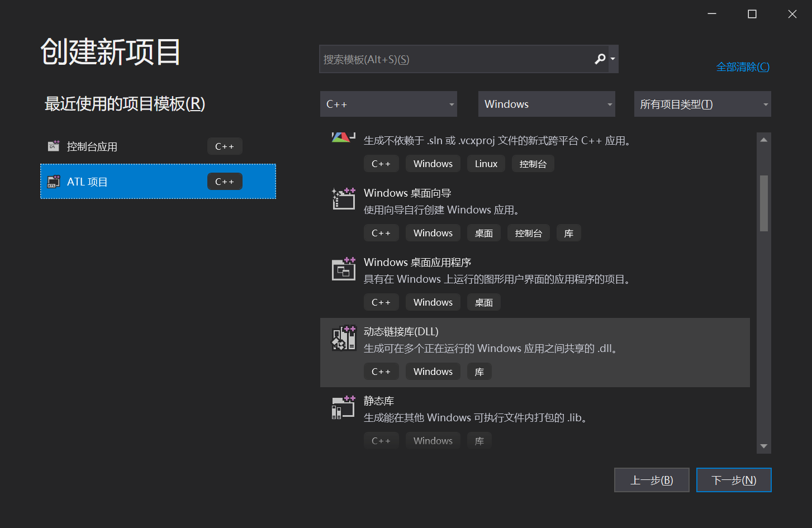Click the 动态链接库(DLL) template icon

(x=344, y=338)
